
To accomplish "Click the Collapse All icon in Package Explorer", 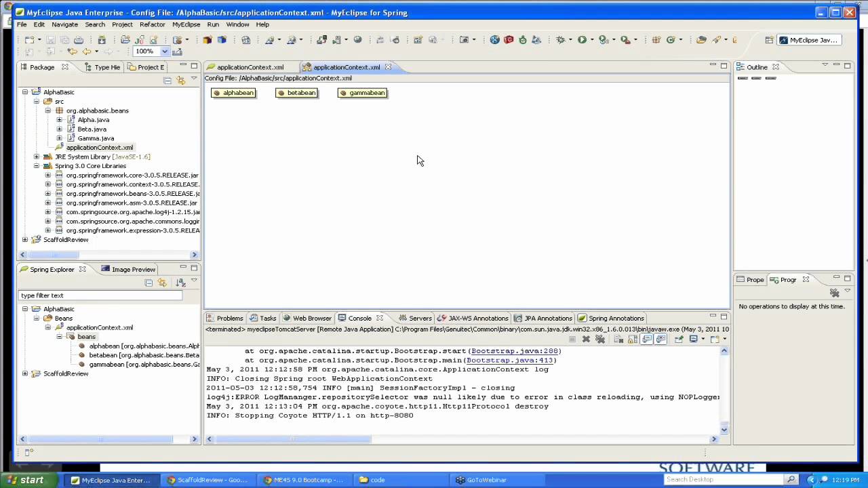I will (167, 80).
